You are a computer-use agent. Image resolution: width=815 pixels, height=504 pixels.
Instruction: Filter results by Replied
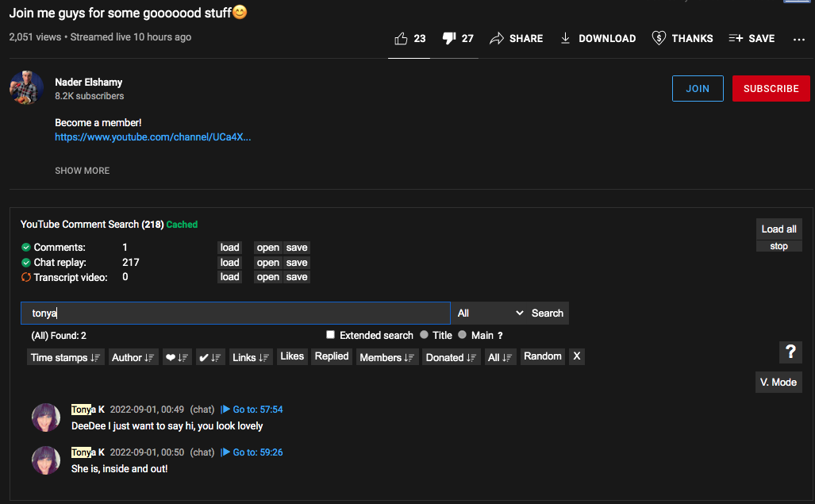(x=332, y=356)
